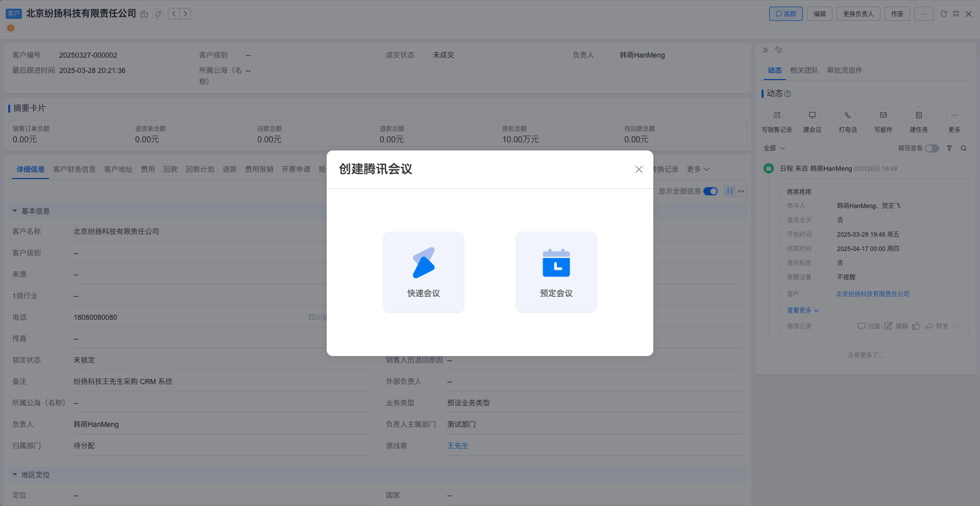Expand 查看更多 in the schedule card
Viewport: 980px width, 506px height.
[x=803, y=310]
